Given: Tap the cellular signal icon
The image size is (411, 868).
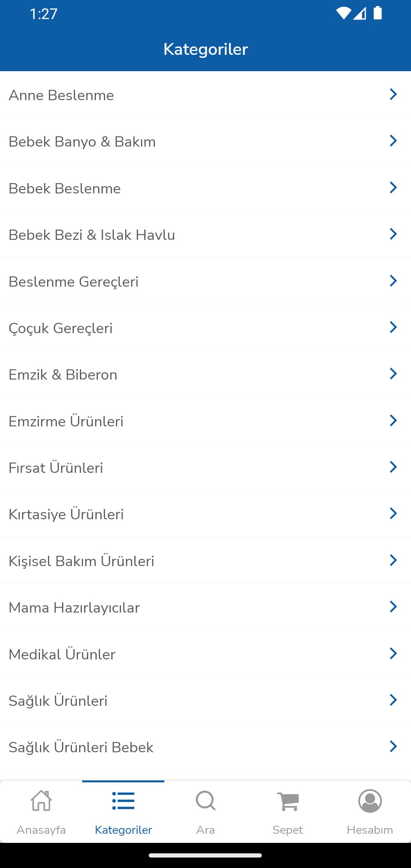Looking at the screenshot, I should tap(360, 13).
